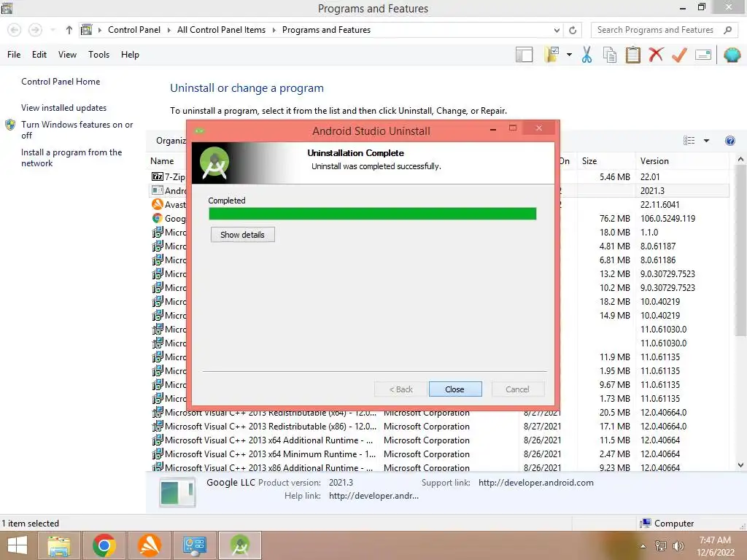Viewport: 747px width, 560px height.
Task: Open the Help menu
Action: coord(130,55)
